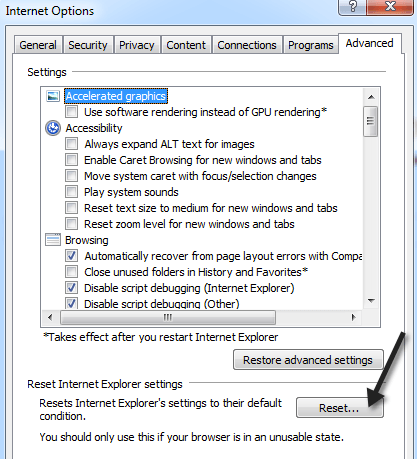
Task: Enable Caret Browsing for new windows checkbox
Action: tap(71, 160)
